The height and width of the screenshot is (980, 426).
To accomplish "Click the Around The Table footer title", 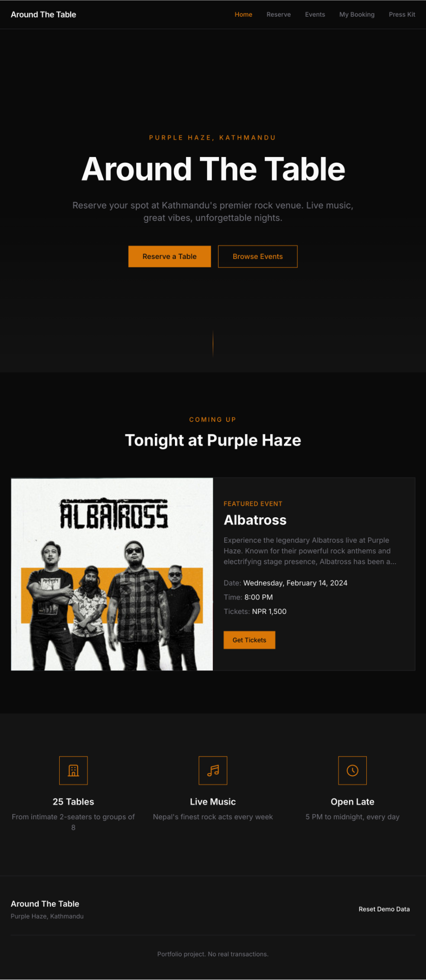I will point(45,903).
